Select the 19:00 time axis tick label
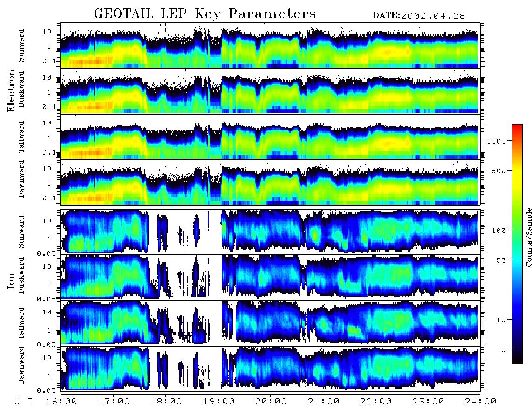This screenshot has width=532, height=410. [219, 402]
